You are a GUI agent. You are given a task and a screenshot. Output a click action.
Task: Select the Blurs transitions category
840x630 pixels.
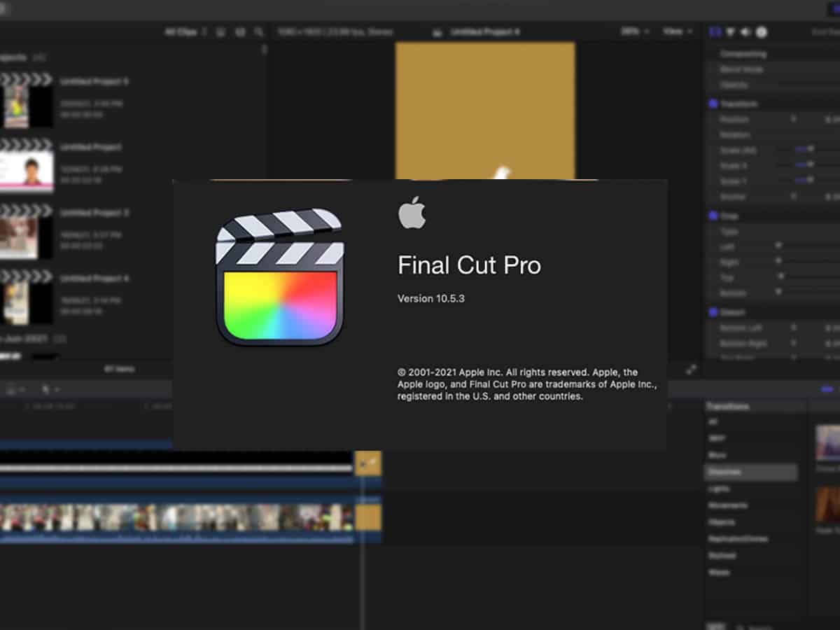pyautogui.click(x=717, y=456)
